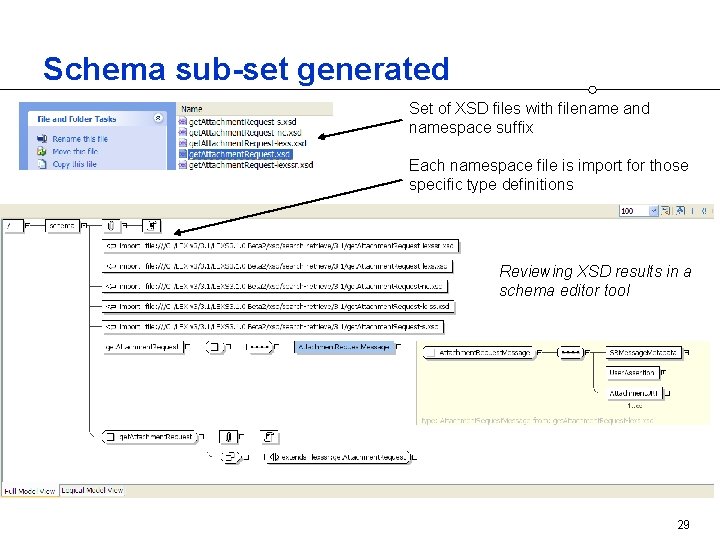Select import row ending getAttachmentRequest-nc.xsd
The width and height of the screenshot is (720, 540).
point(275,287)
